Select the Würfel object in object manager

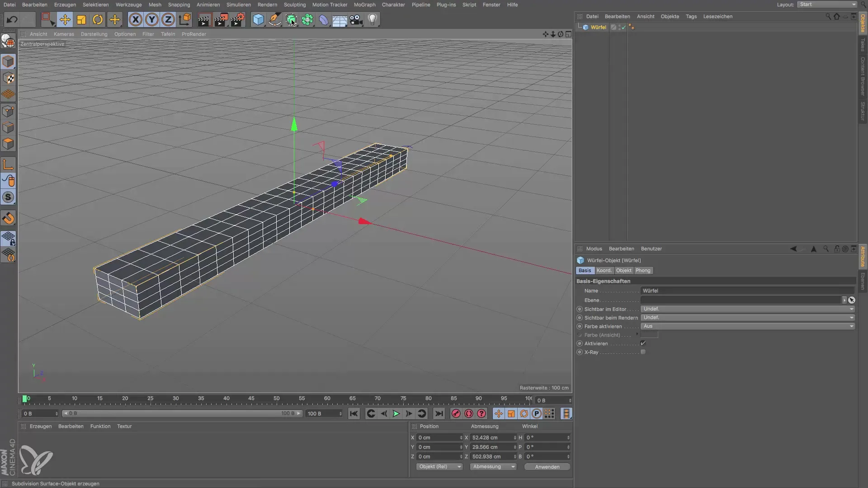(x=598, y=28)
